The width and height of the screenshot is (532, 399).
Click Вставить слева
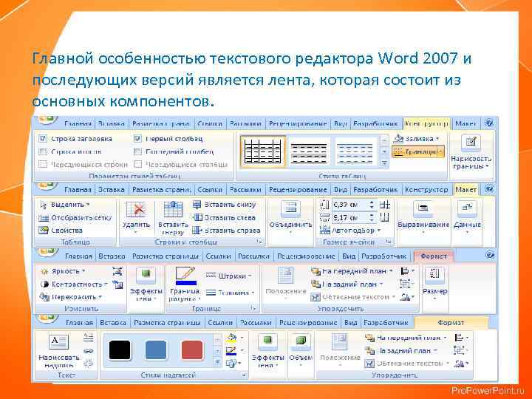[225, 218]
